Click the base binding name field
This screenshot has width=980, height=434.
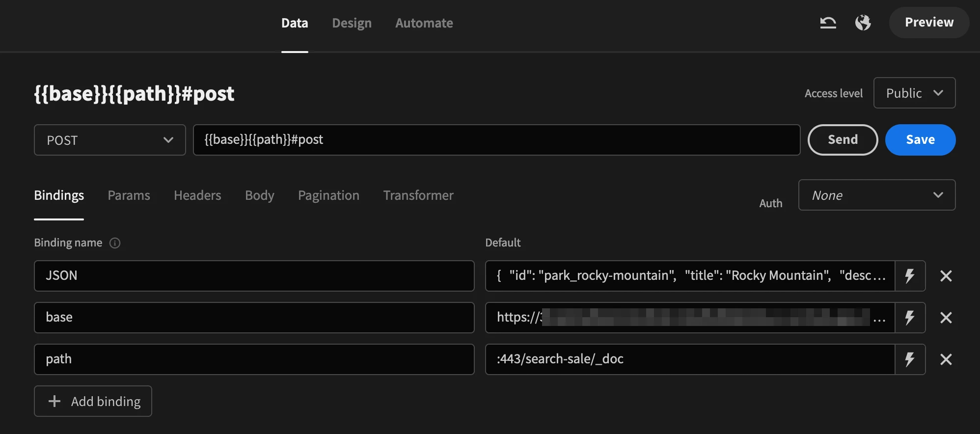point(254,318)
